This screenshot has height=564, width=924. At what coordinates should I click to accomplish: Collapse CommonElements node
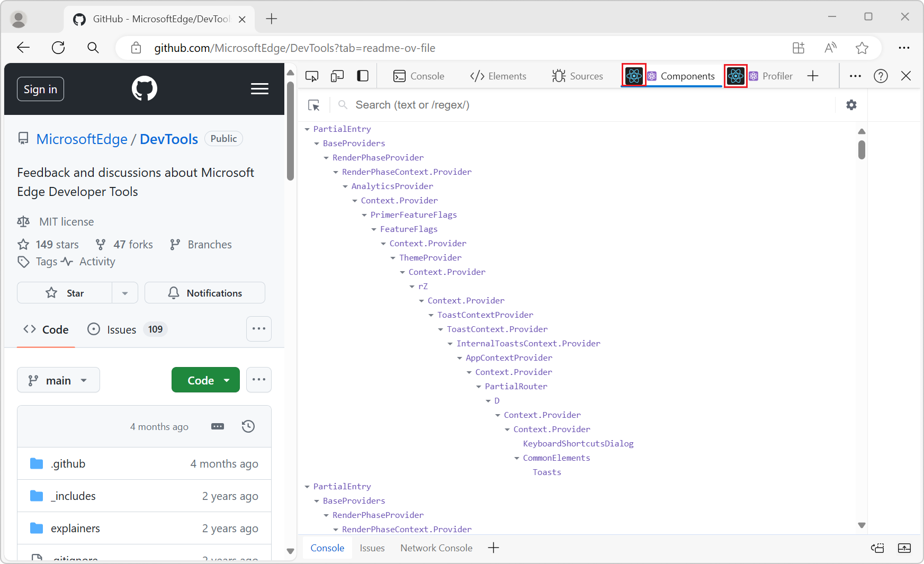pyautogui.click(x=517, y=458)
